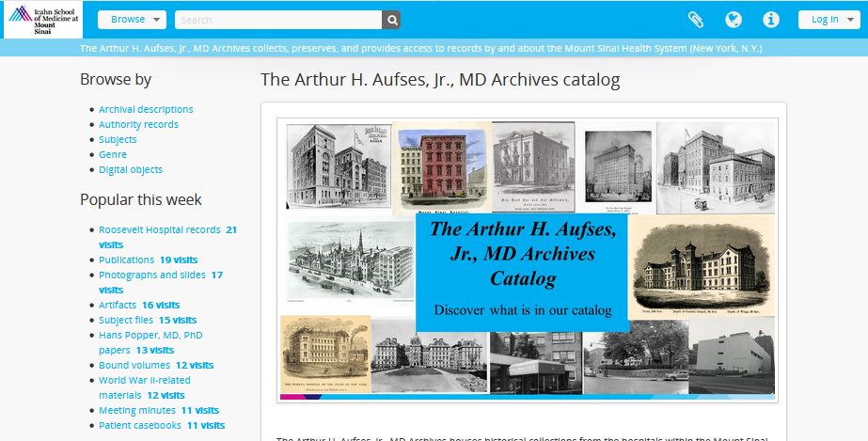Expand the Log in dropdown
This screenshot has width=868, height=441.
pyautogui.click(x=829, y=20)
